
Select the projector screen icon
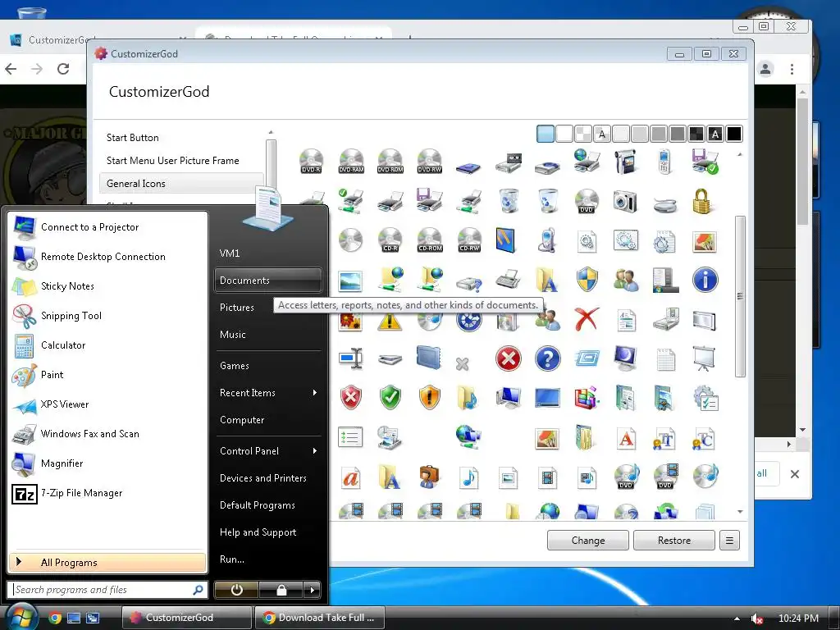704,358
